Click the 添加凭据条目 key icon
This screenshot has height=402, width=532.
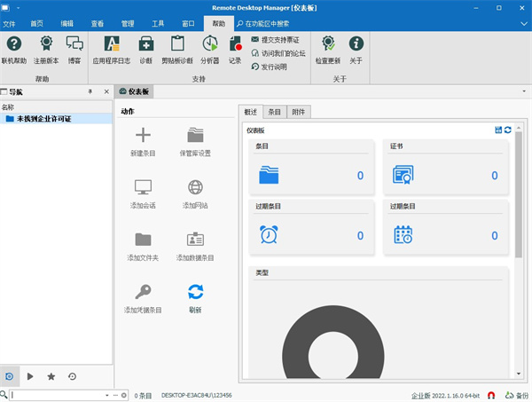(143, 291)
